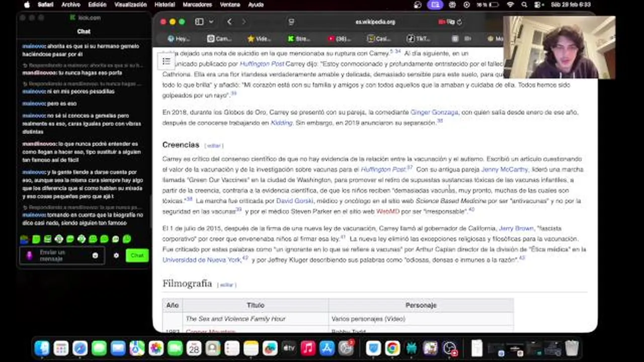Click the 'Año' table column header
This screenshot has height=362, width=644.
173,305
